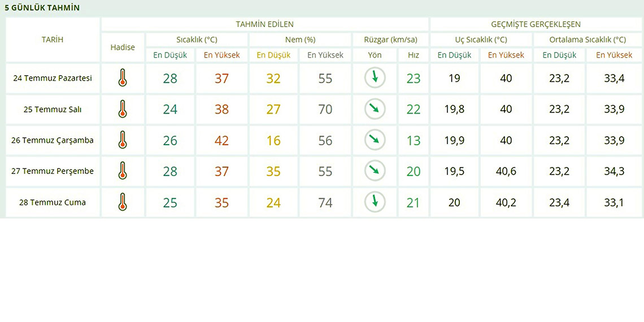Click the 42 high temperature value
The height and width of the screenshot is (322, 644).
221,140
